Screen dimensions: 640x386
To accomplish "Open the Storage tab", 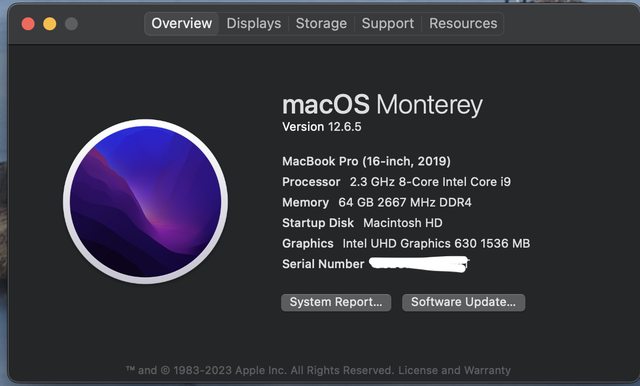I will 321,23.
